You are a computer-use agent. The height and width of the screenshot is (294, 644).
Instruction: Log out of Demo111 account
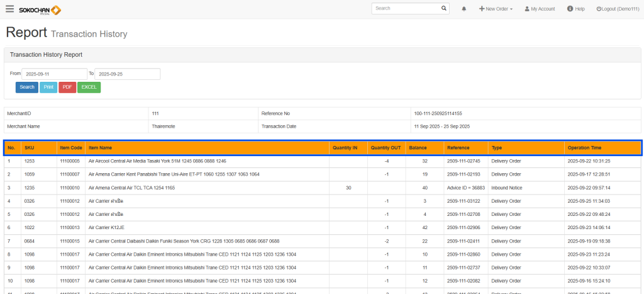click(x=616, y=9)
